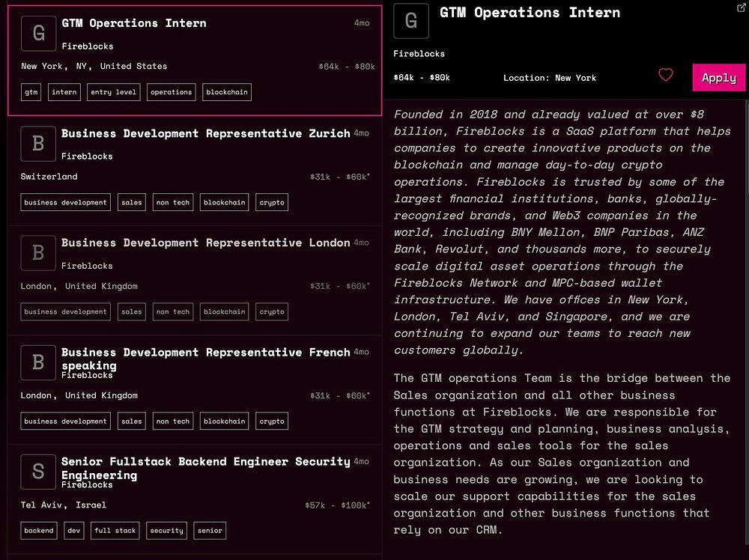The width and height of the screenshot is (749, 560).
Task: Click the intern tag
Action: 64,92
